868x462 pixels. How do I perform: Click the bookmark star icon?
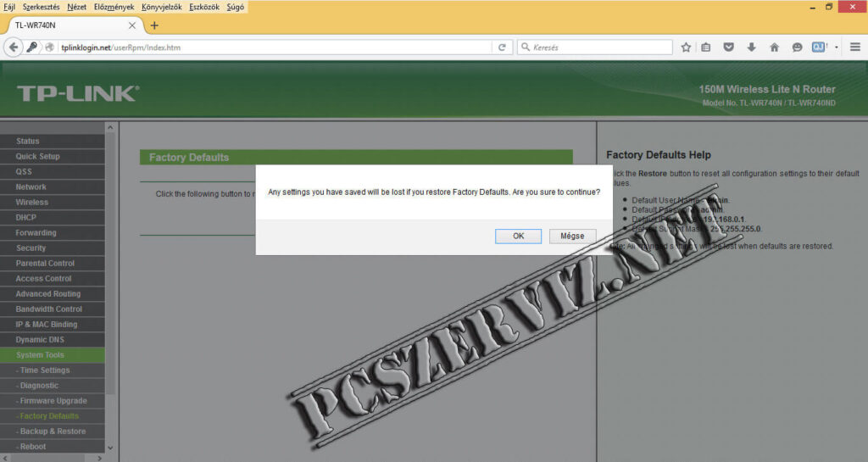(x=686, y=47)
